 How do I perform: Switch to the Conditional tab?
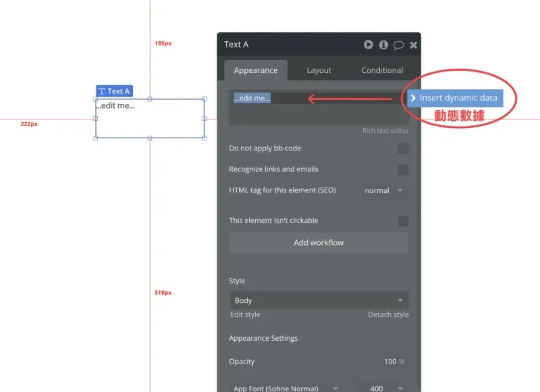coord(382,70)
